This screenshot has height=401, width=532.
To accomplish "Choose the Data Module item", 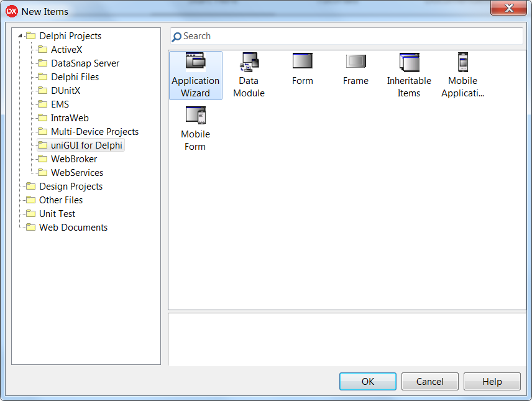I will point(249,75).
